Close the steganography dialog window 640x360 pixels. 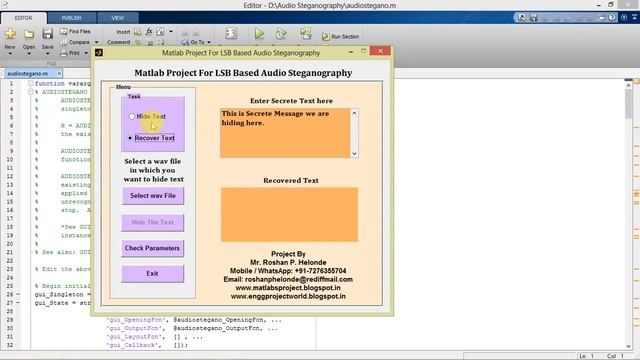coord(380,51)
